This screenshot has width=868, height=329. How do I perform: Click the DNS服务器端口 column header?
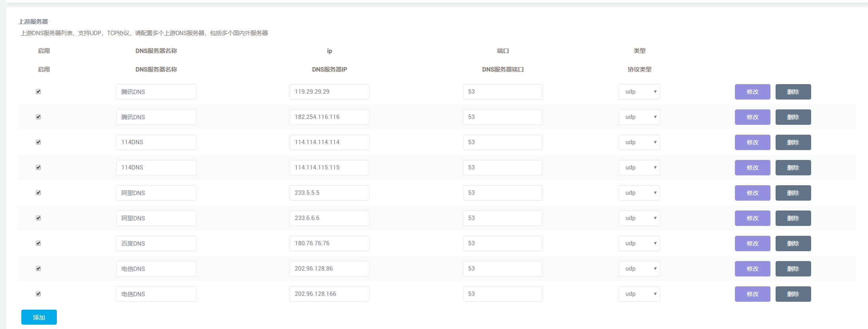tap(503, 70)
